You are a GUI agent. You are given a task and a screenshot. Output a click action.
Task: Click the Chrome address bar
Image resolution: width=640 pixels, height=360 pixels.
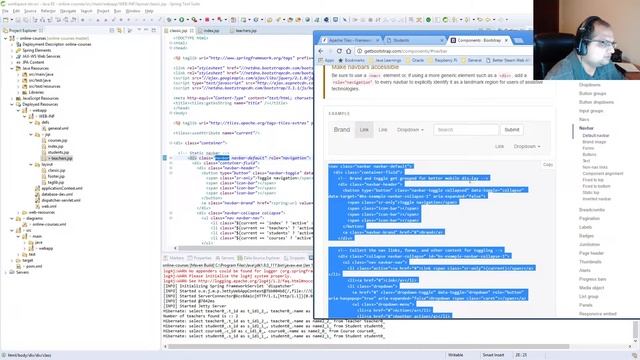[x=443, y=51]
